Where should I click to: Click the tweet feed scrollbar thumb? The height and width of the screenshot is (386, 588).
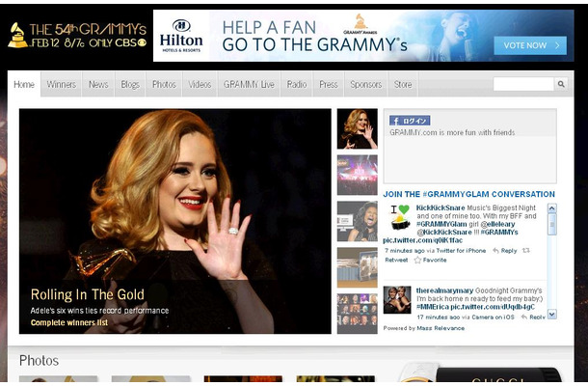(552, 224)
